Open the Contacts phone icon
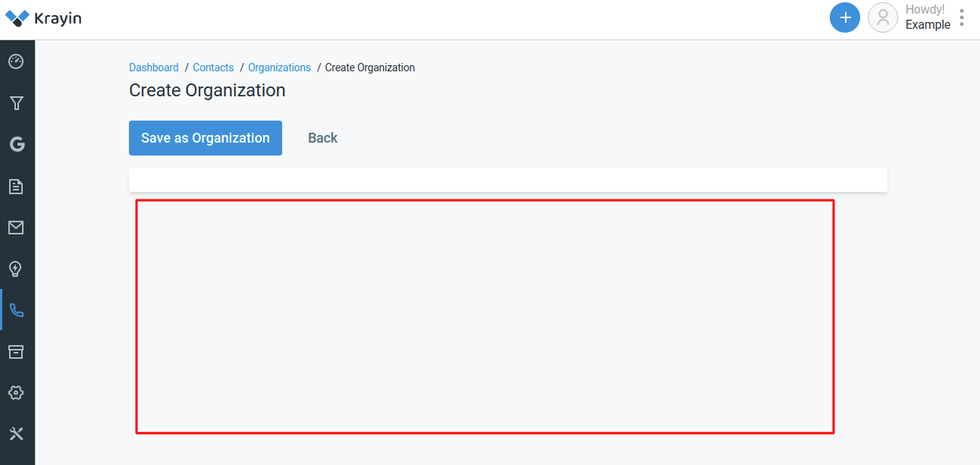980x465 pixels. (x=17, y=309)
